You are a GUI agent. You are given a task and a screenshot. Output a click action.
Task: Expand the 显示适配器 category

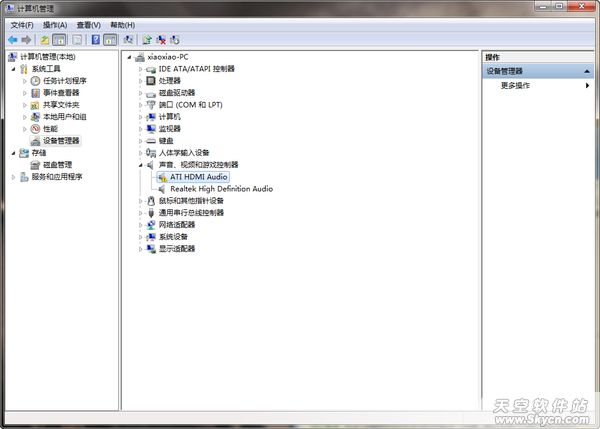point(139,248)
